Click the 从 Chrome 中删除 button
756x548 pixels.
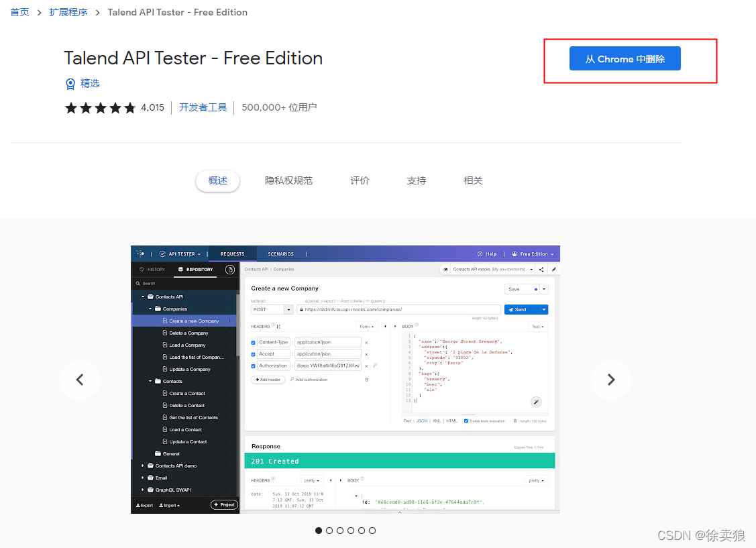(625, 59)
